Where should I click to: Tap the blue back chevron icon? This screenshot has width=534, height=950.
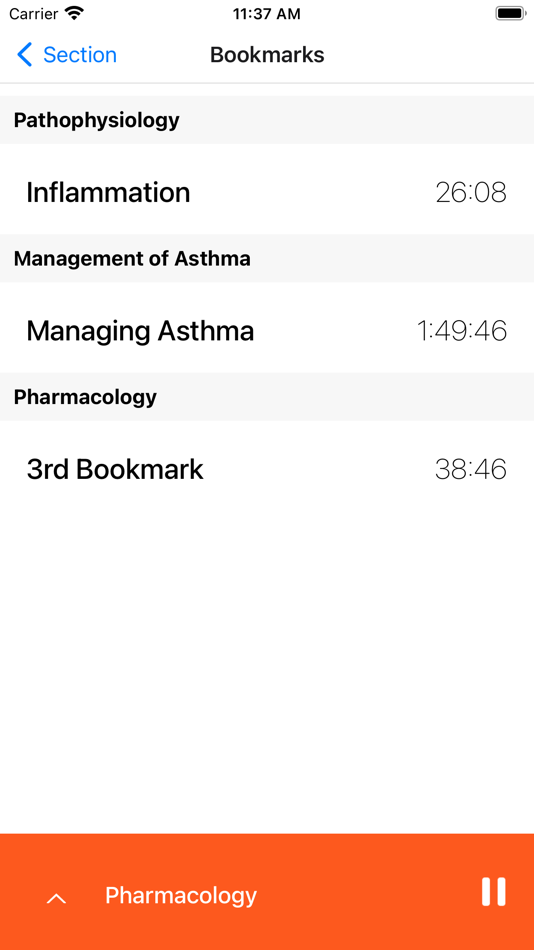(x=24, y=55)
